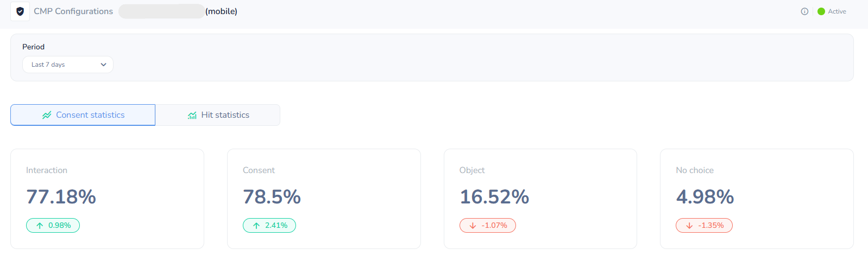
Task: Click the CMP Configurations breadcrumb link
Action: click(x=73, y=11)
